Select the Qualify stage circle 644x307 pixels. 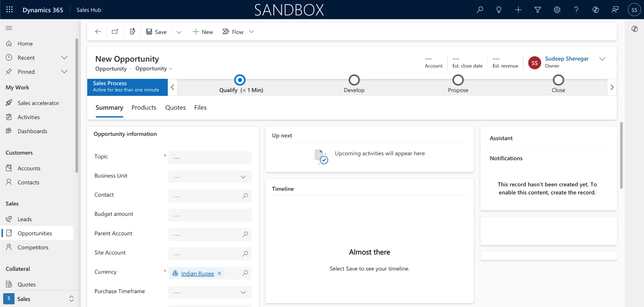[x=240, y=80]
